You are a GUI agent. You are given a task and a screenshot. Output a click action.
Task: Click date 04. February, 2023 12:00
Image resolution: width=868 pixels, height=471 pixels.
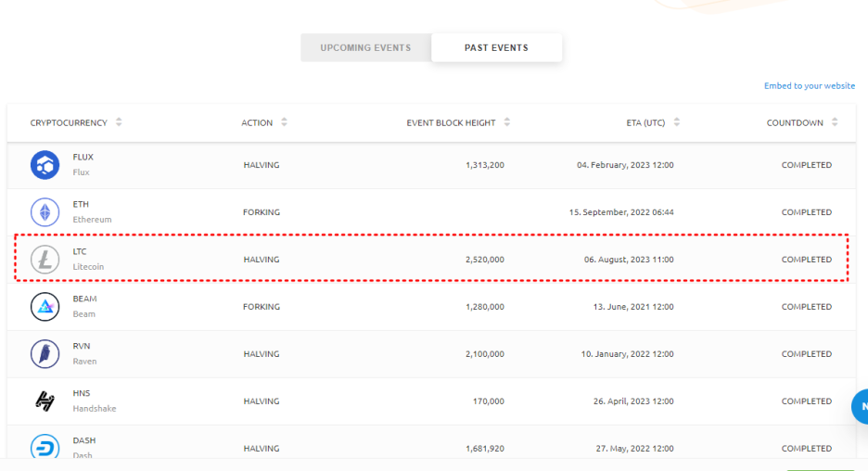625,165
